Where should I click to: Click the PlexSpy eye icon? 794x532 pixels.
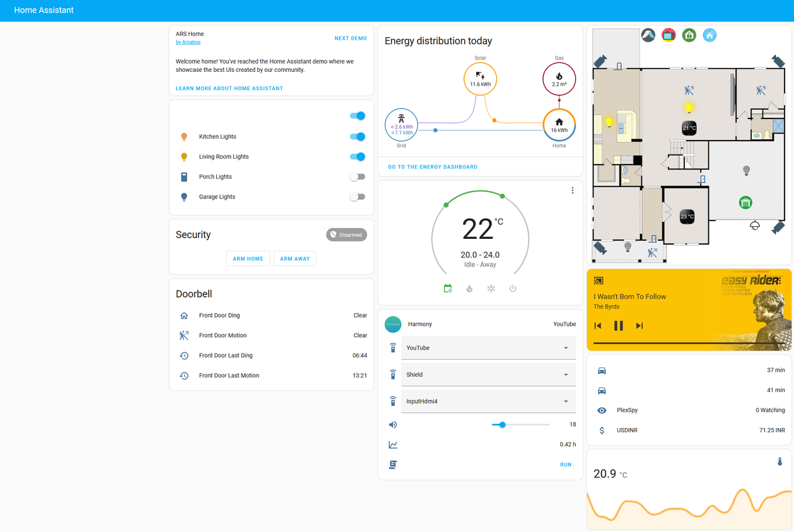[x=602, y=410]
